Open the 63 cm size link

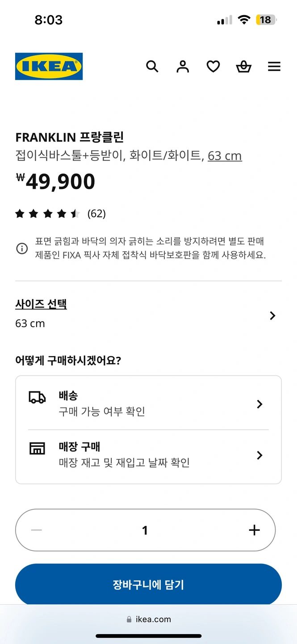click(225, 156)
